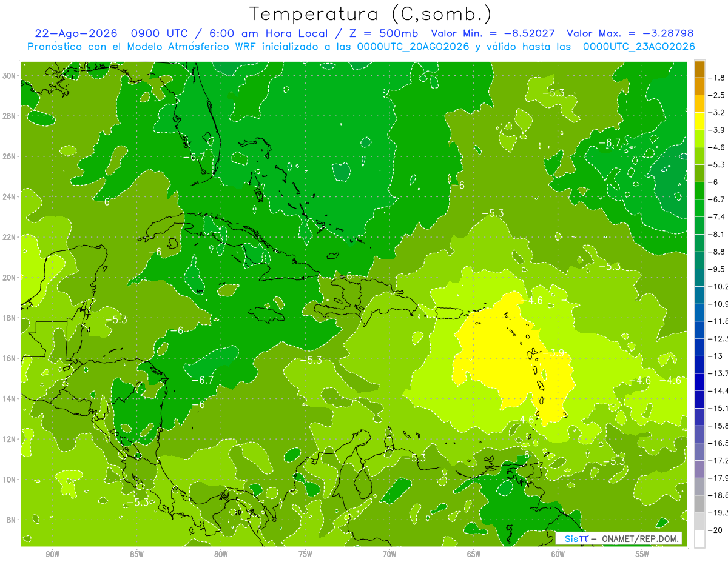Click the 14N latitude axis label
The height and width of the screenshot is (562, 728).
tap(10, 398)
